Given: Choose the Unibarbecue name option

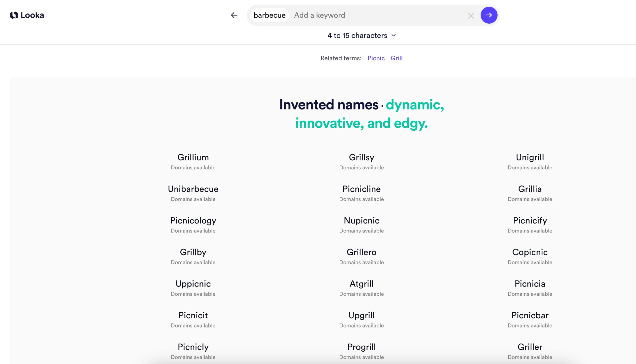Looking at the screenshot, I should pos(193,189).
